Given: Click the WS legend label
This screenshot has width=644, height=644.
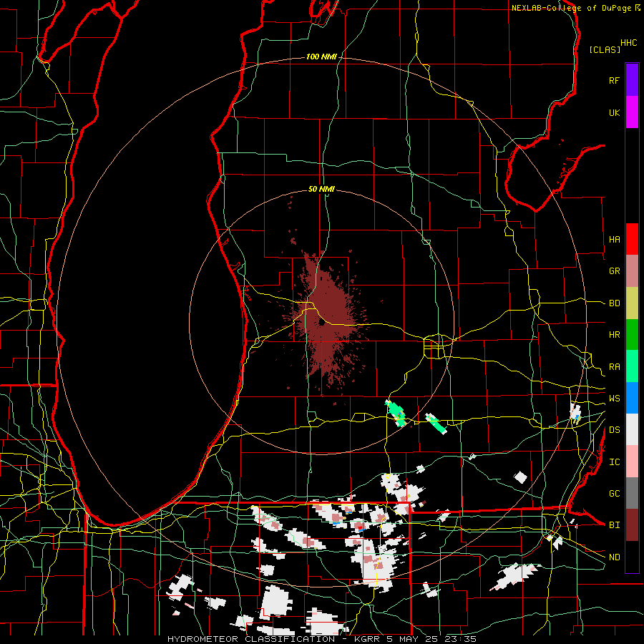Looking at the screenshot, I should (614, 399).
